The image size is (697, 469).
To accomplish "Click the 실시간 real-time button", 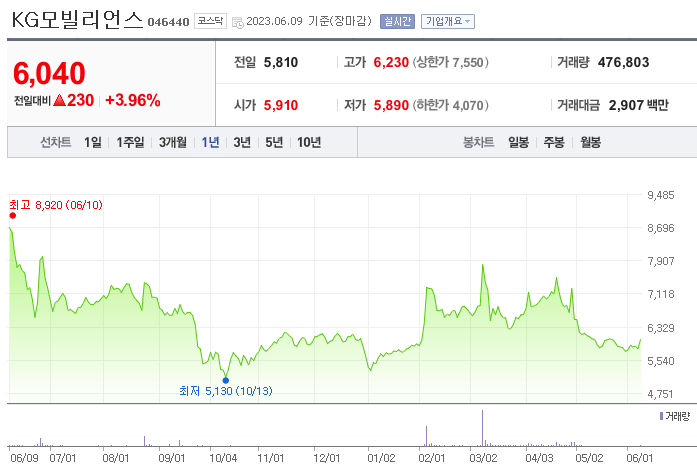I will 397,21.
